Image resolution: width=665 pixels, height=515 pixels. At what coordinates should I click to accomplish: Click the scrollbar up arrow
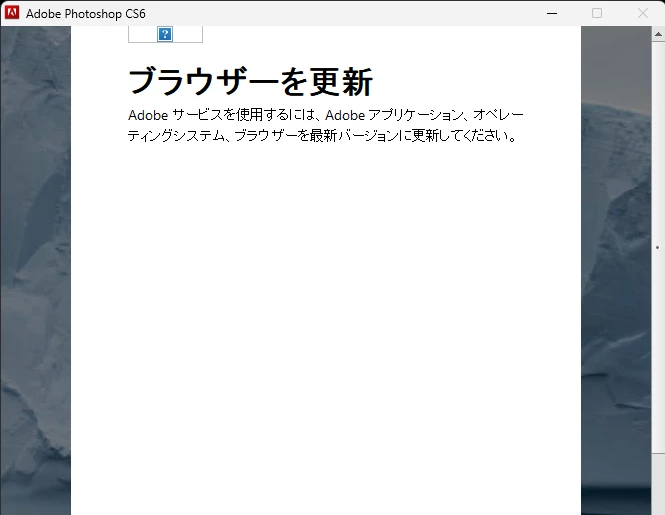tap(658, 34)
